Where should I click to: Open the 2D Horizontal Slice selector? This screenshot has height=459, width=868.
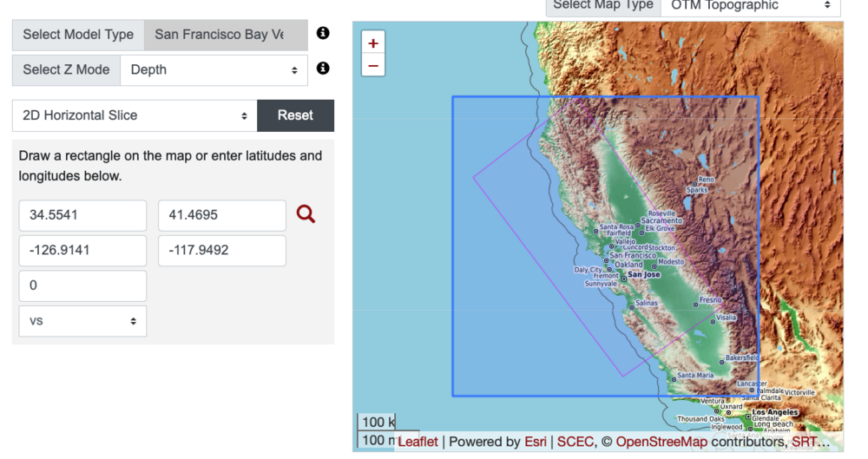[135, 115]
